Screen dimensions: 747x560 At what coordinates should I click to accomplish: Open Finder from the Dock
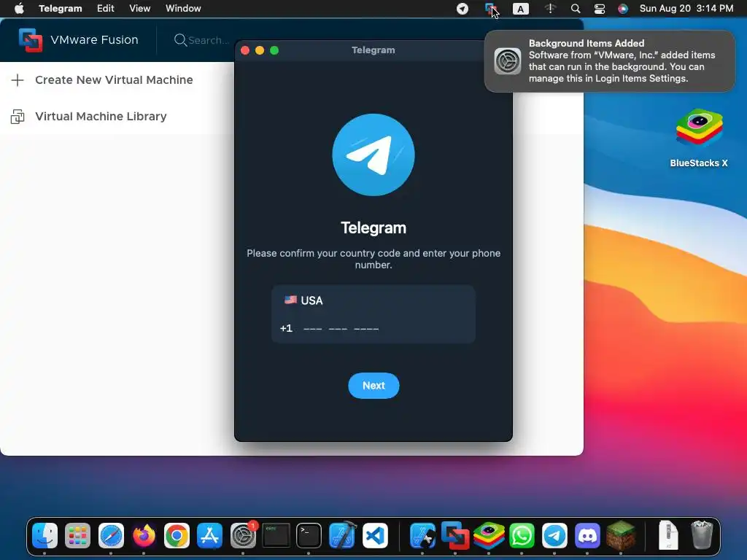(x=44, y=536)
